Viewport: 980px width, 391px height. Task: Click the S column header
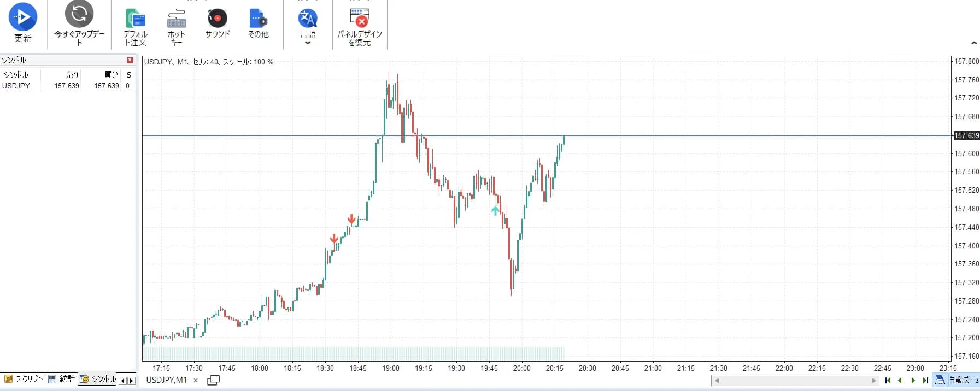[129, 75]
